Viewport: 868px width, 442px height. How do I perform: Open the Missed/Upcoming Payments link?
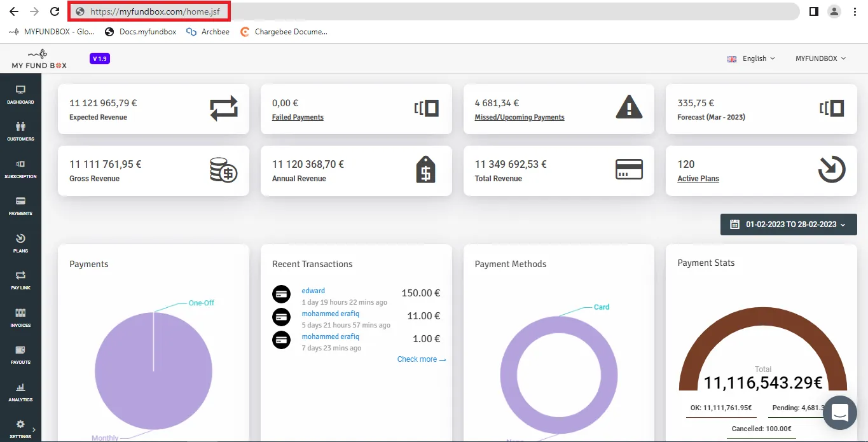(520, 118)
